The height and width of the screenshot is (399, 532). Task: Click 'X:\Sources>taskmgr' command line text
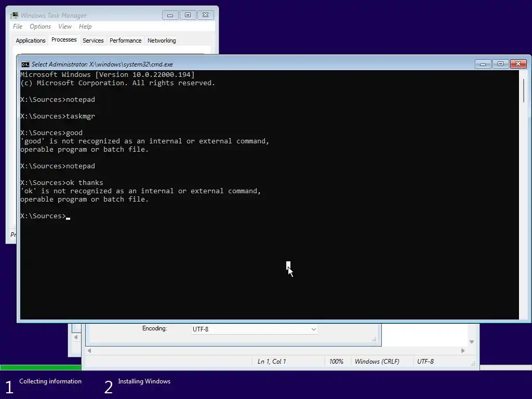tap(58, 116)
